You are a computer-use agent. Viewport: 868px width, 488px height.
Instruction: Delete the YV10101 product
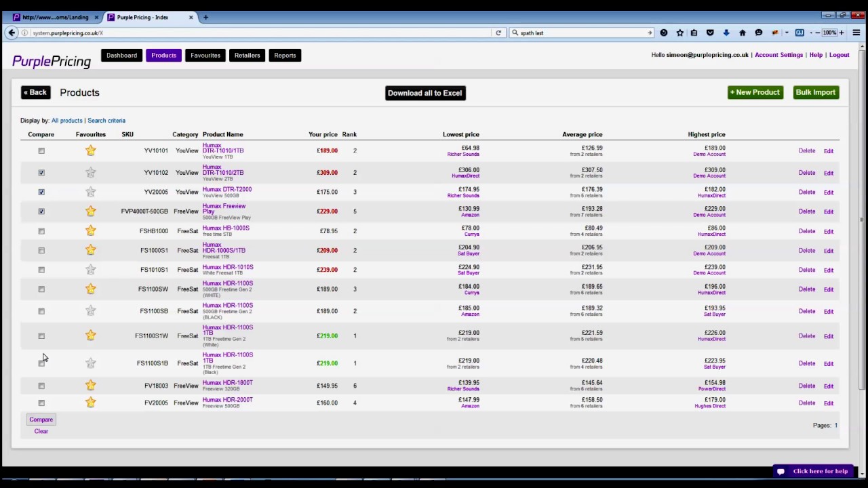coord(807,151)
